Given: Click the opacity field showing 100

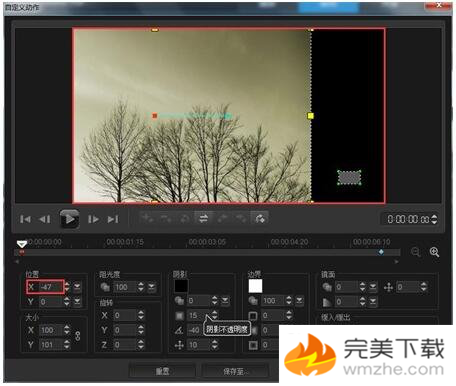Looking at the screenshot, I should (x=124, y=287).
